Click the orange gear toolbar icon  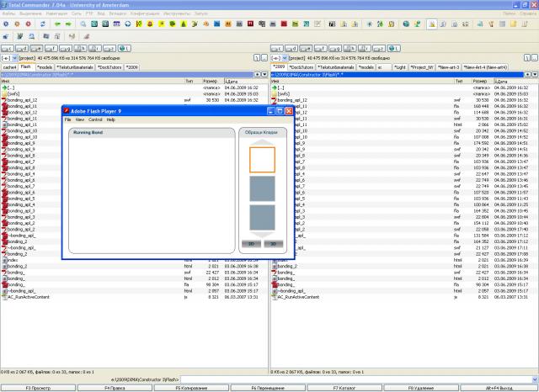tap(17, 24)
